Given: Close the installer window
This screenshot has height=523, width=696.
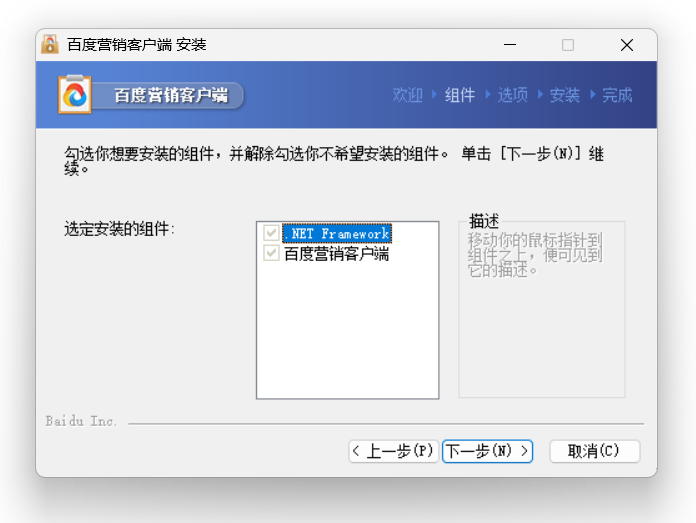Looking at the screenshot, I should (627, 45).
